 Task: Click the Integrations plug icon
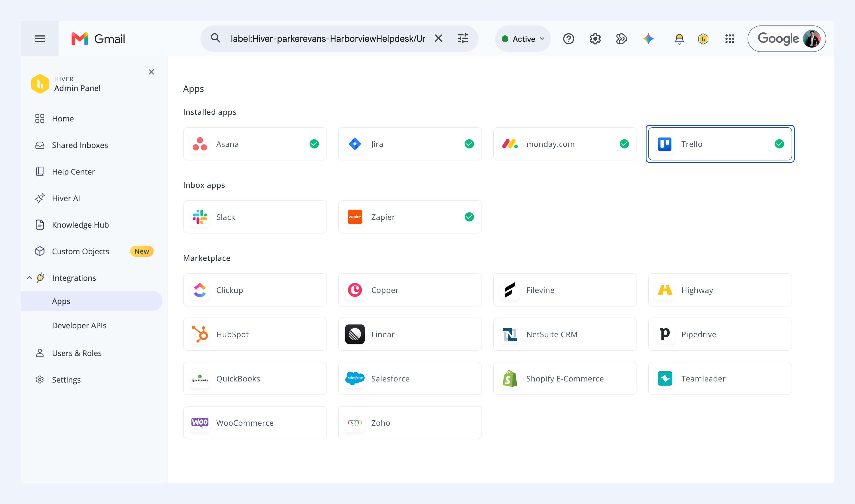pos(41,277)
